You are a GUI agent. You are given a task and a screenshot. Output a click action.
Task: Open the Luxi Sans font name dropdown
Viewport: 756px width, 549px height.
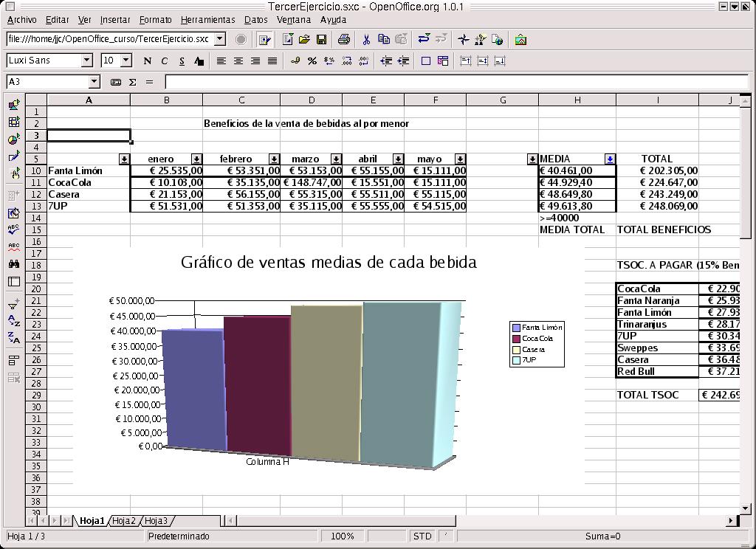[87, 61]
